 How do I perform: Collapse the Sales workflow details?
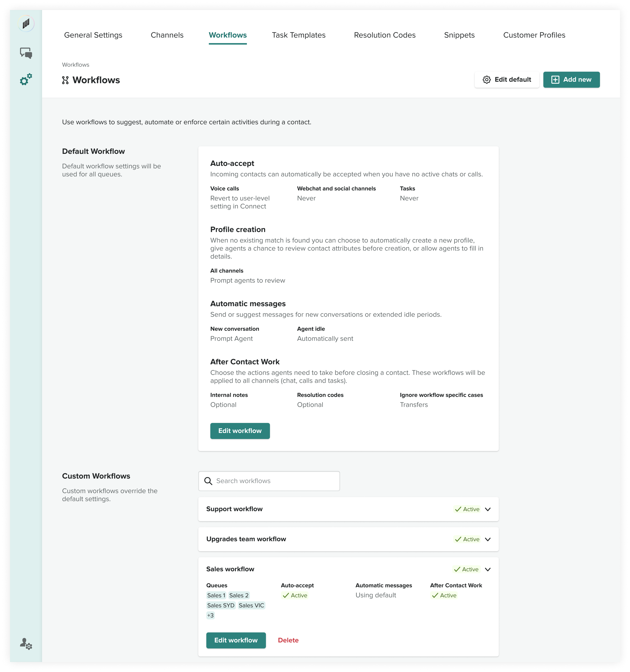[488, 569]
